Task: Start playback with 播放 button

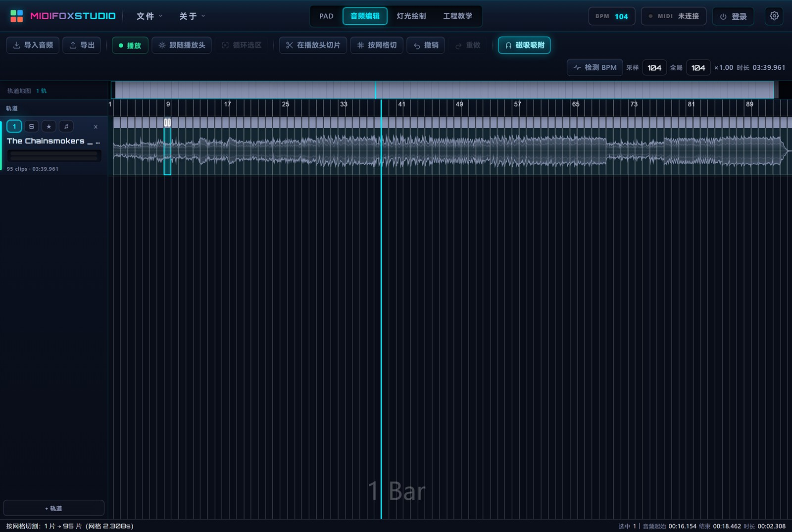Action: (x=130, y=45)
